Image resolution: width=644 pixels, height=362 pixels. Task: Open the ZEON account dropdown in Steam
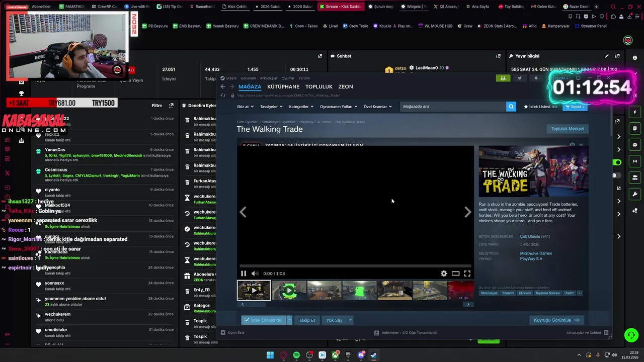click(x=561, y=78)
